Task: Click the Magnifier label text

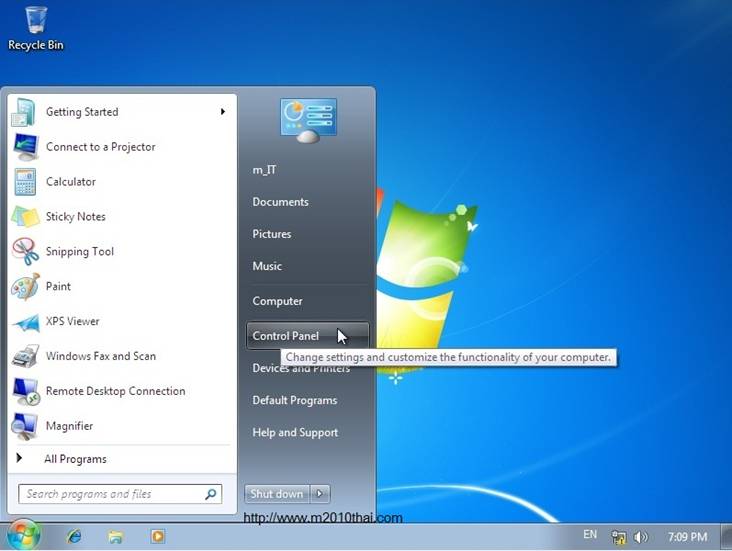Action: (x=69, y=426)
